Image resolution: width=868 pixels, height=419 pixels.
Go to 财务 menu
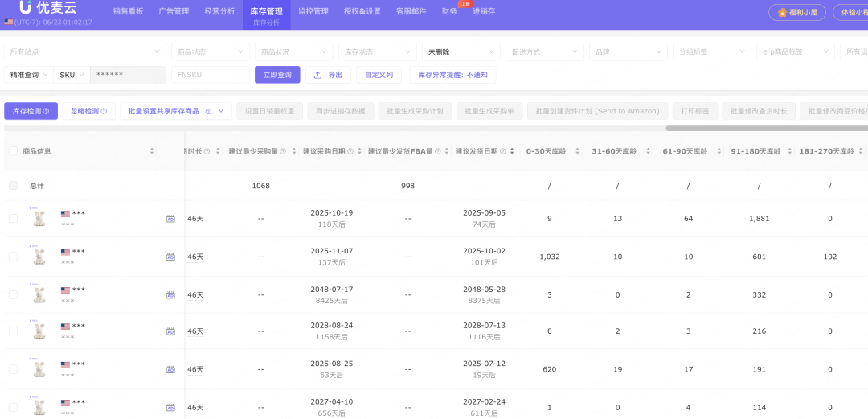click(449, 11)
